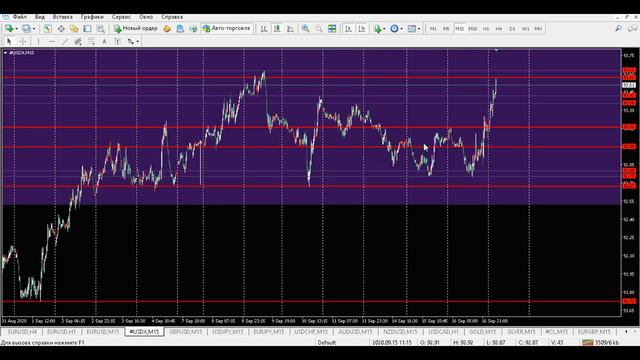
Task: Toggle chart shift icon
Action: 361,29
